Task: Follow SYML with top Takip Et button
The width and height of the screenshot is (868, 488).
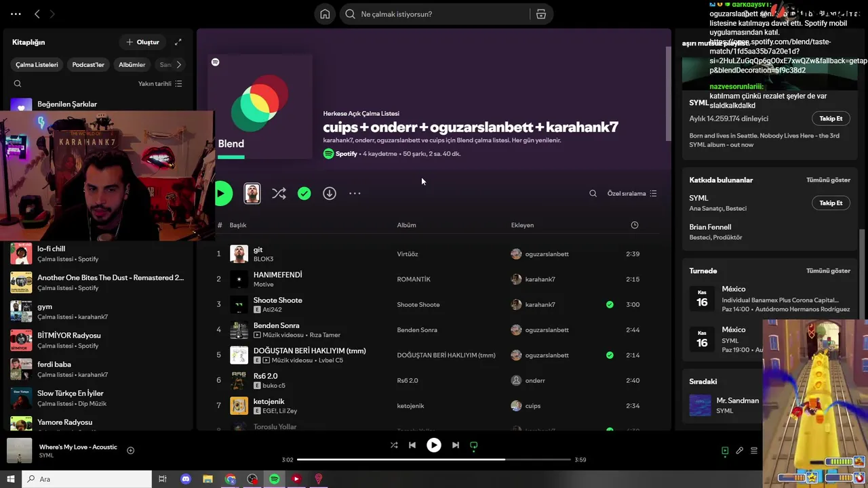Action: tap(831, 119)
